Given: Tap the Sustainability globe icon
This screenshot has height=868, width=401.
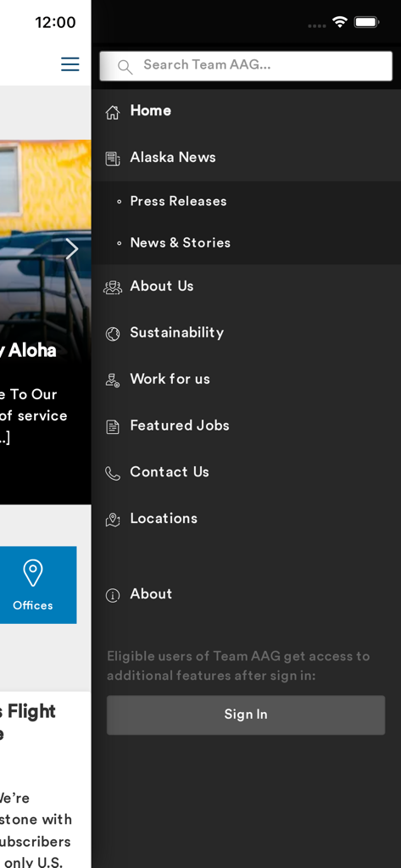Looking at the screenshot, I should click(113, 334).
